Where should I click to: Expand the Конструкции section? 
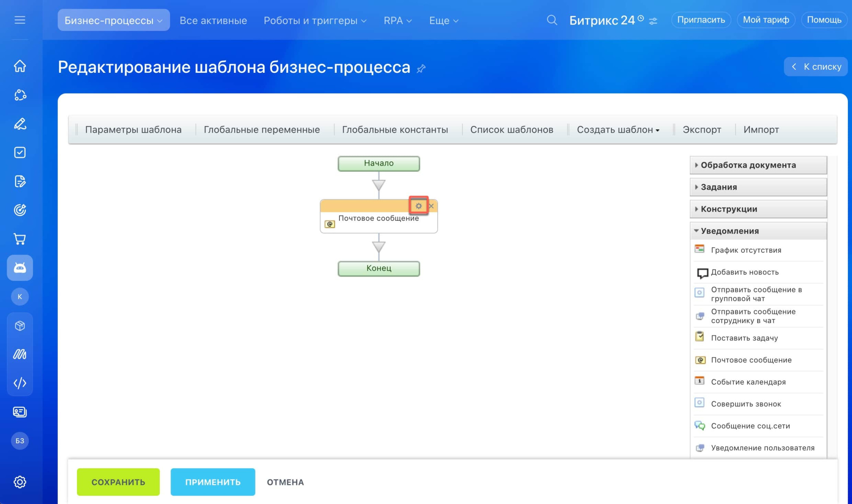click(758, 209)
